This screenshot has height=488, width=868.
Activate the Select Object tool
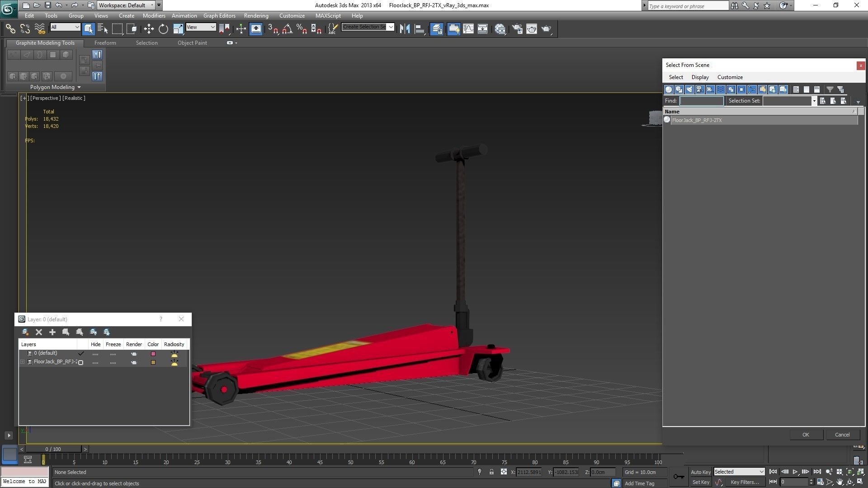point(88,29)
